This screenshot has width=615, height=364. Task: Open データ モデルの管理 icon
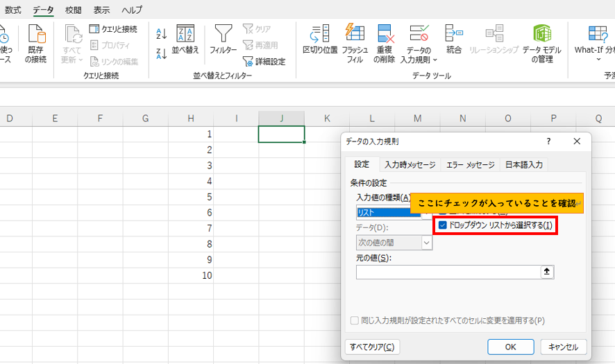541,34
